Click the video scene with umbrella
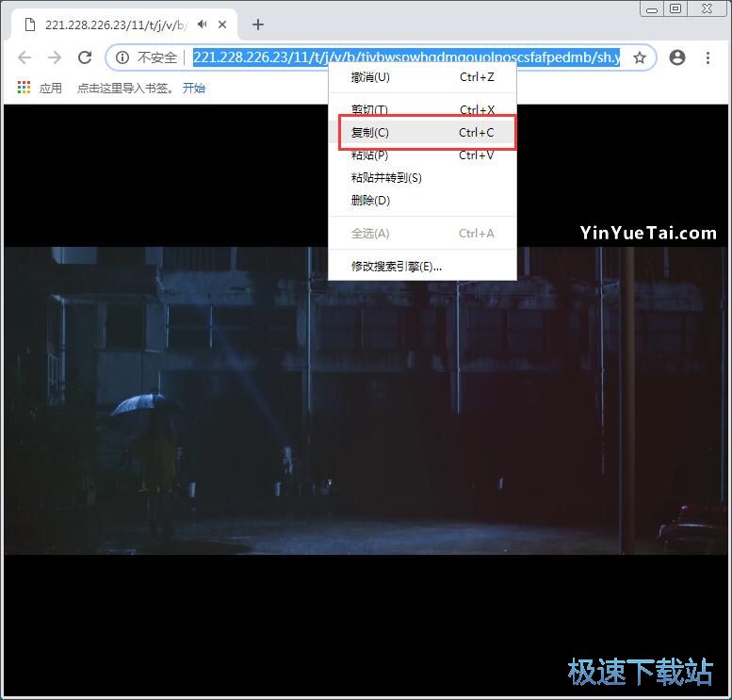The width and height of the screenshot is (732, 700). point(366,400)
